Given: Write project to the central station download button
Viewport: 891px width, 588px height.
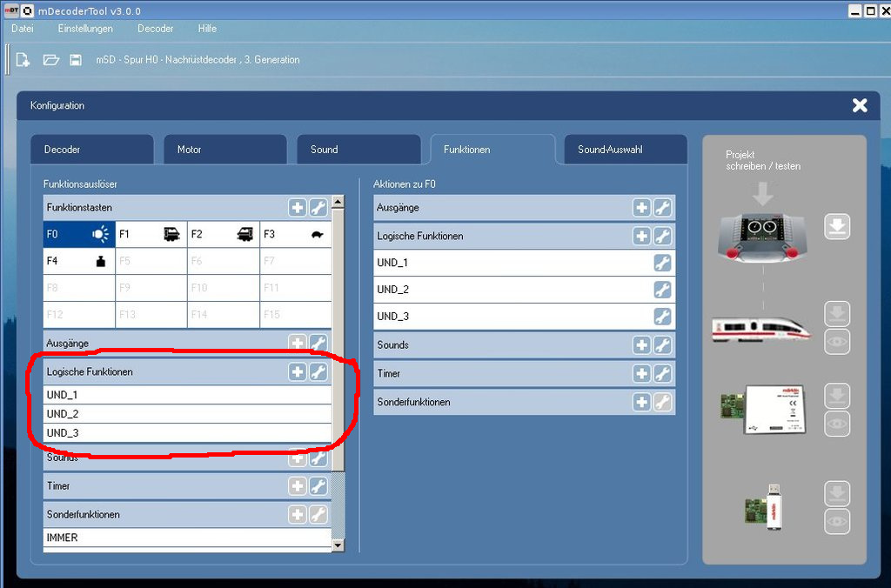Looking at the screenshot, I should [837, 228].
